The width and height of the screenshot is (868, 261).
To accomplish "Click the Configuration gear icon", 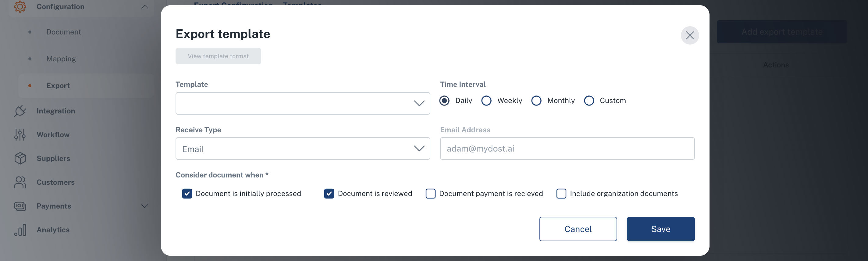I will [x=20, y=6].
